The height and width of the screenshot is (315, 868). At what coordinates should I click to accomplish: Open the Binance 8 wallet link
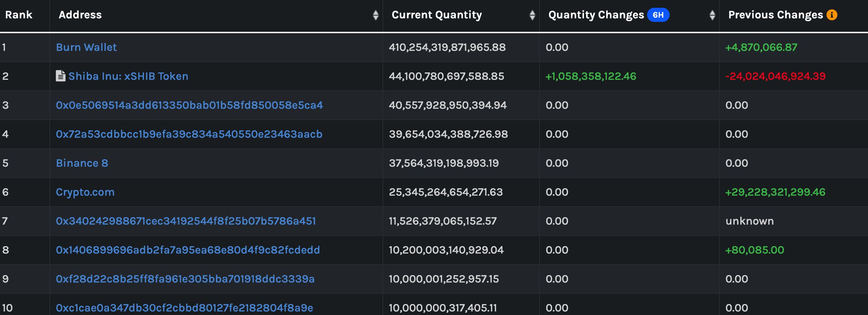(82, 163)
